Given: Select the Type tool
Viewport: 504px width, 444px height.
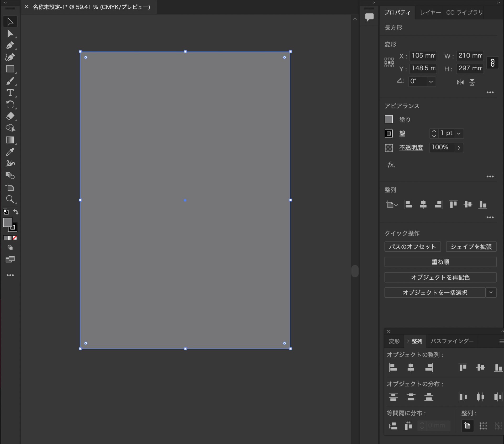Looking at the screenshot, I should 10,93.
